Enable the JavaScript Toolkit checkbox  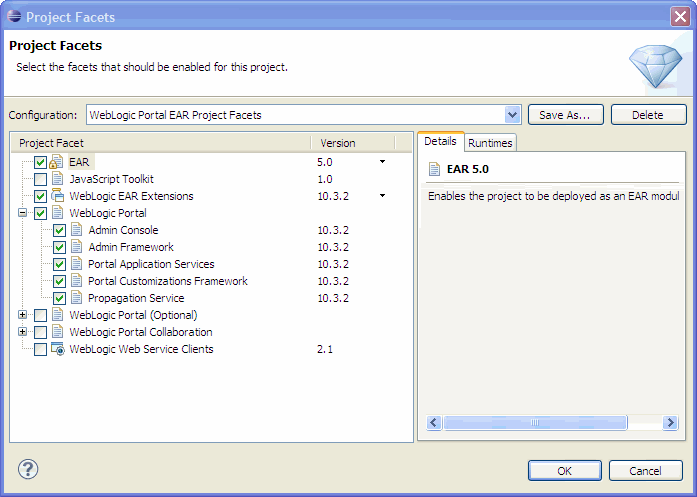pos(40,179)
